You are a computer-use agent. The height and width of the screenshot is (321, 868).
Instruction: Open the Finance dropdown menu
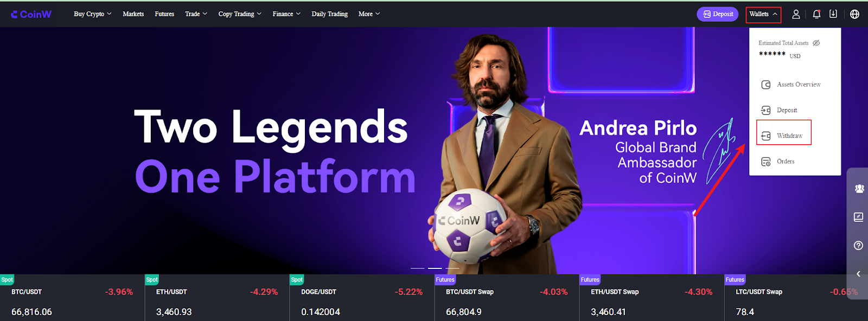coord(286,14)
